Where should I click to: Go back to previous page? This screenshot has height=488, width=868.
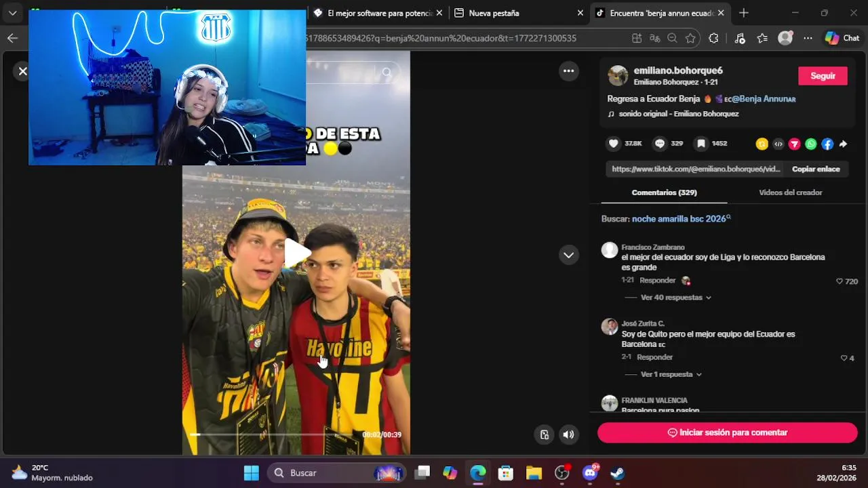12,38
